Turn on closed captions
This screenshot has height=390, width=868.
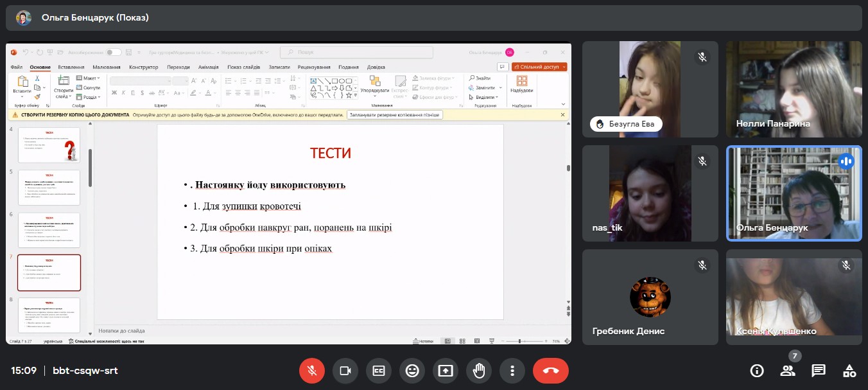(379, 371)
